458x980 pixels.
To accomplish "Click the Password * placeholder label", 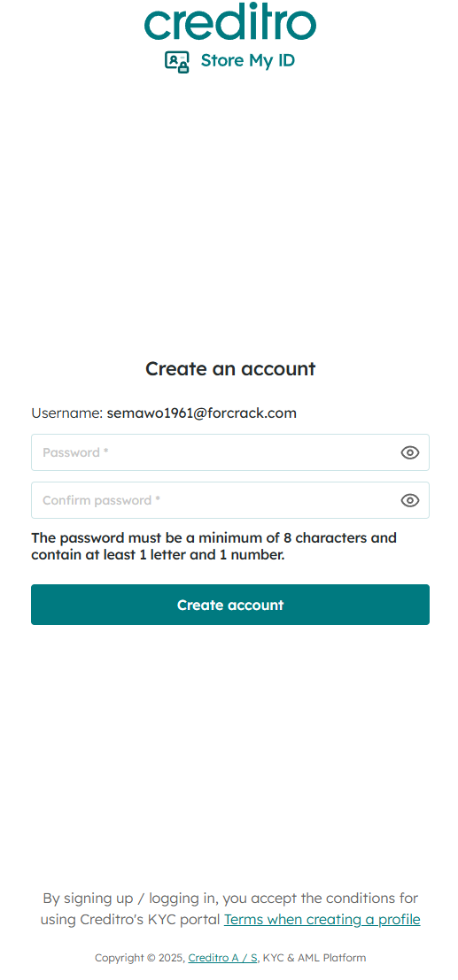I will tap(75, 452).
